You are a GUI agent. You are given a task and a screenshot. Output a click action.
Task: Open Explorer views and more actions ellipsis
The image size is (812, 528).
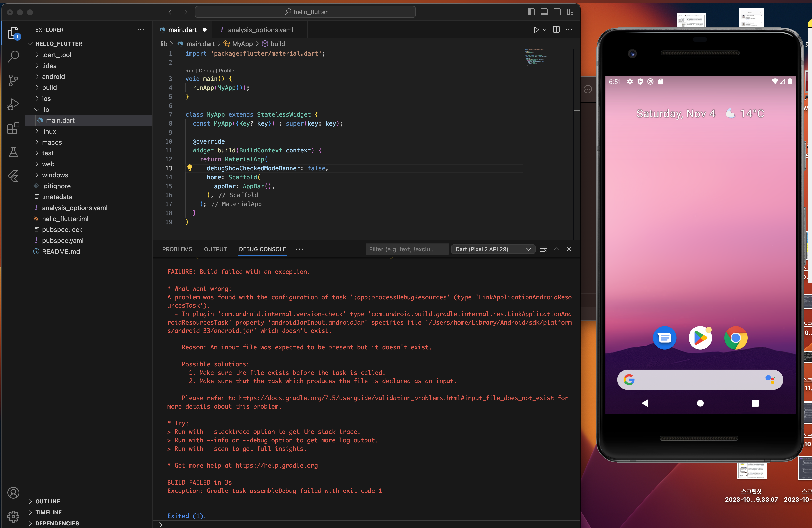pos(141,30)
